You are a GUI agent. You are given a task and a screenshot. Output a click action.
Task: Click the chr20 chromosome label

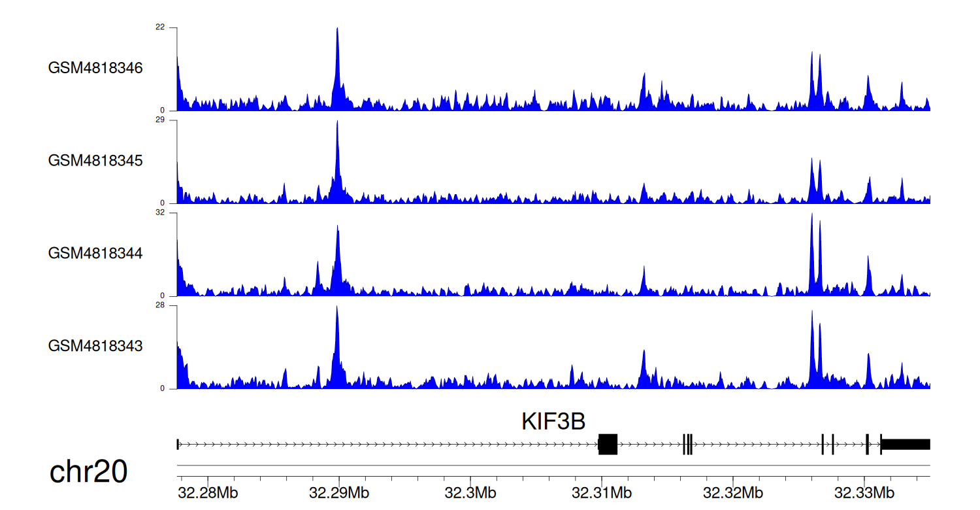[88, 472]
